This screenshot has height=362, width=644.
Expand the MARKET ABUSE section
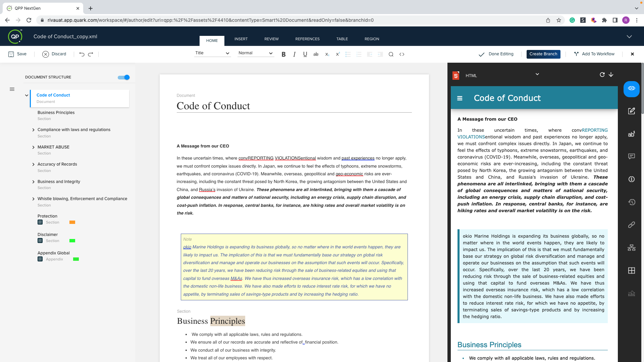(x=34, y=147)
